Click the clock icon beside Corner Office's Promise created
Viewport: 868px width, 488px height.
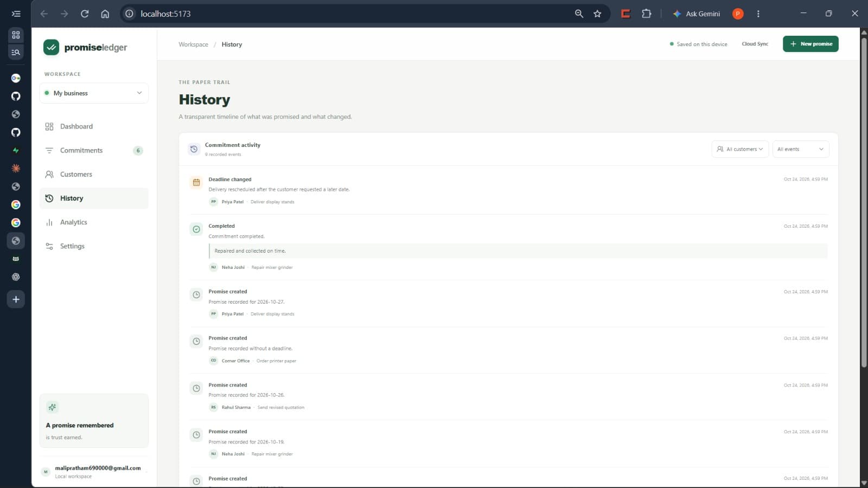click(x=196, y=342)
